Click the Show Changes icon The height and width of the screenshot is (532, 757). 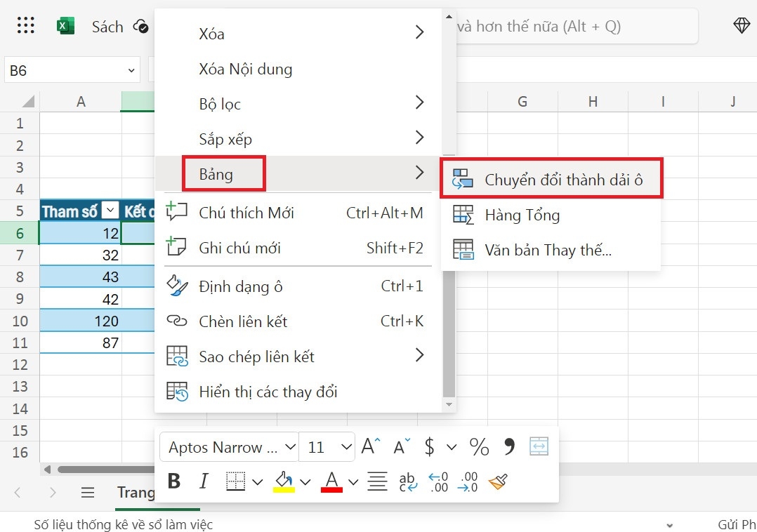(177, 391)
